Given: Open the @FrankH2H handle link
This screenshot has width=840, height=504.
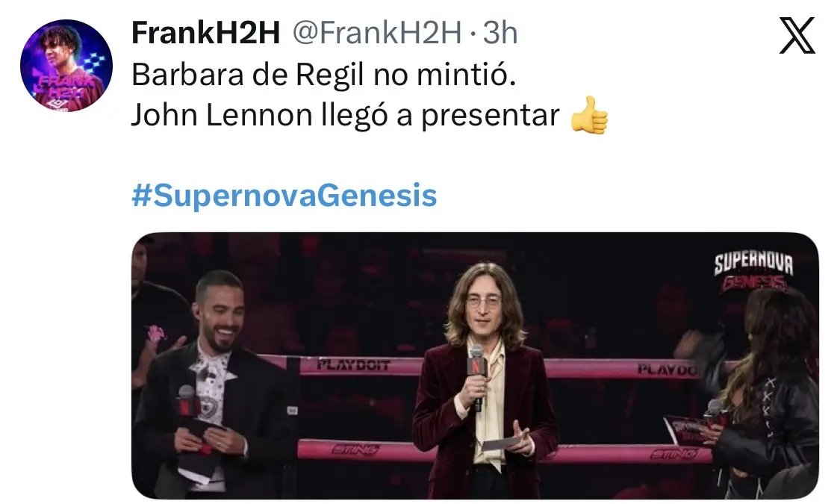Looking at the screenshot, I should (x=377, y=33).
